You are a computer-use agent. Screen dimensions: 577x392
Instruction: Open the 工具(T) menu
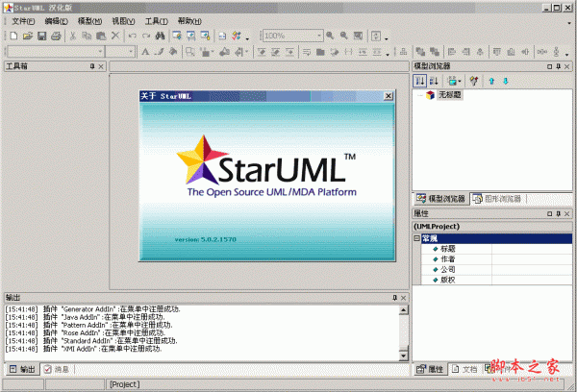point(157,21)
